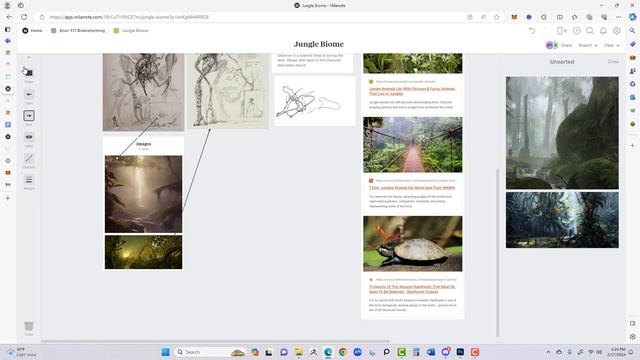
Task: Click the Jungle Biome board title
Action: [319, 44]
